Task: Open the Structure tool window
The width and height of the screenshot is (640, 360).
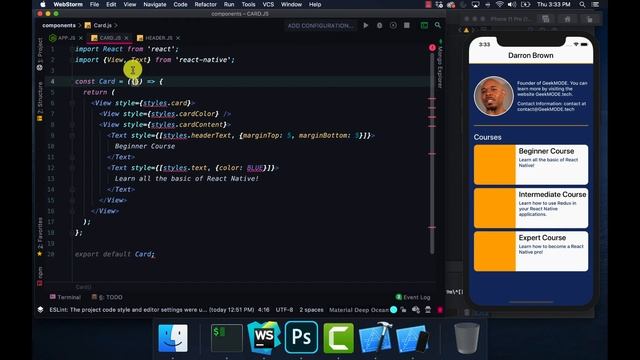Action: (40, 101)
